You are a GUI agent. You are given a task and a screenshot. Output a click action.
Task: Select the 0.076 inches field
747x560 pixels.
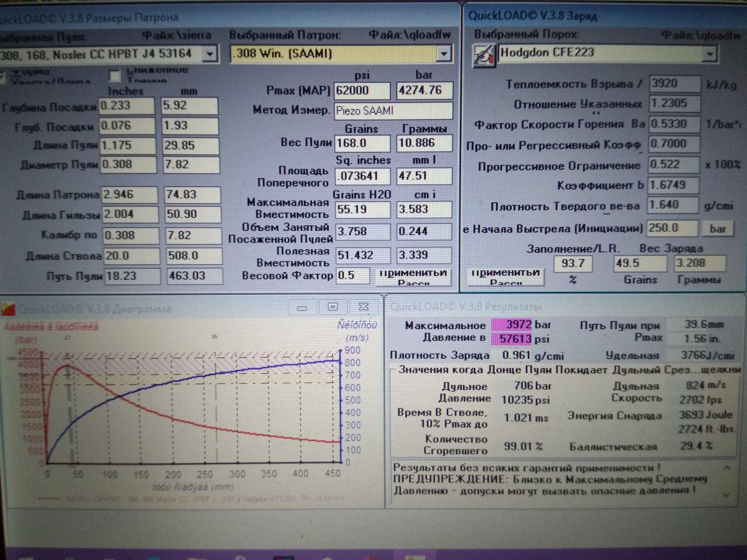click(x=128, y=126)
